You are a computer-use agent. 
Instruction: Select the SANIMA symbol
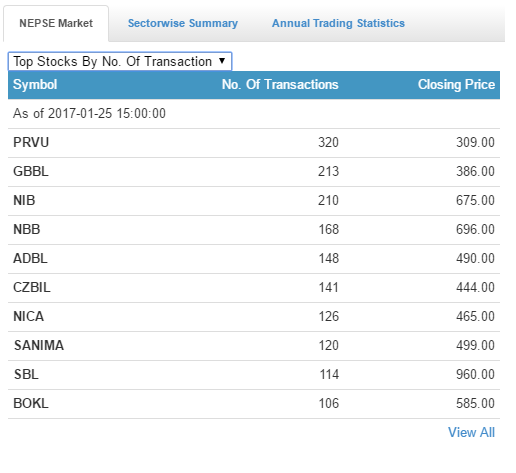[39, 346]
